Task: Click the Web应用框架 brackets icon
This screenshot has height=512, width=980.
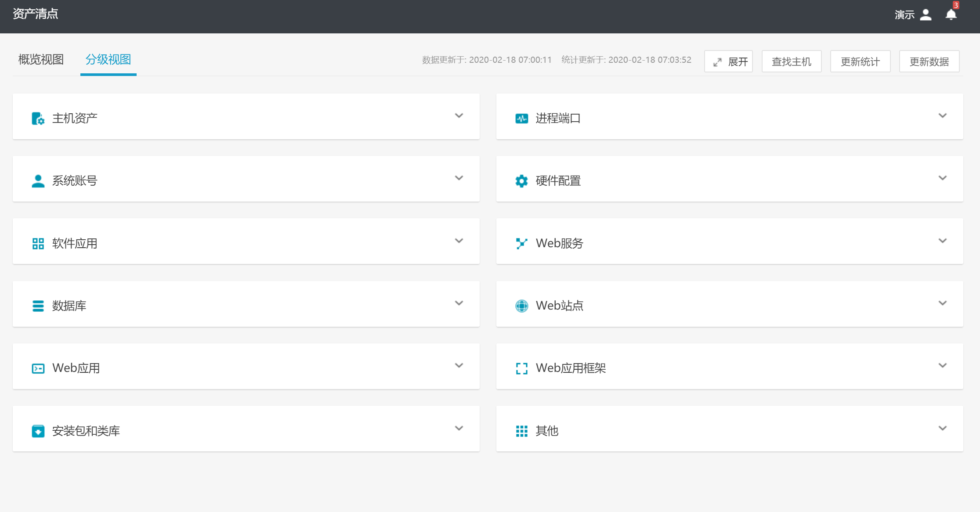Action: point(521,368)
